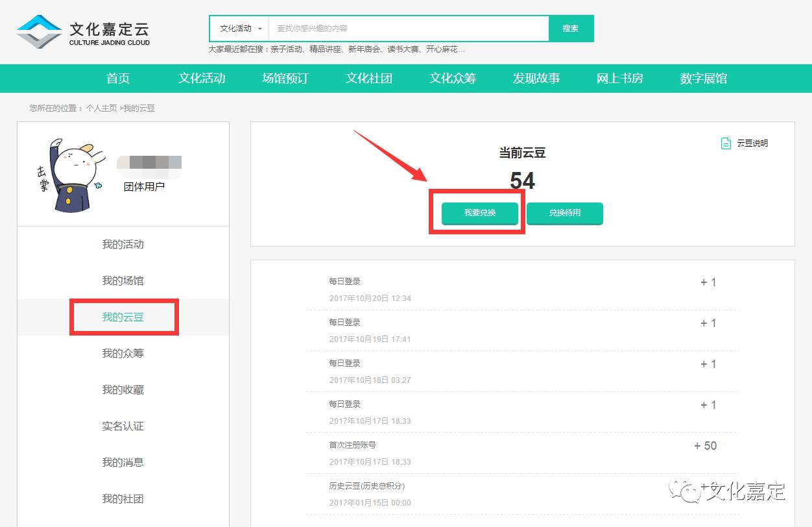Image resolution: width=812 pixels, height=527 pixels.
Task: Choose 实名认证 from the sidebar
Action: click(x=123, y=426)
